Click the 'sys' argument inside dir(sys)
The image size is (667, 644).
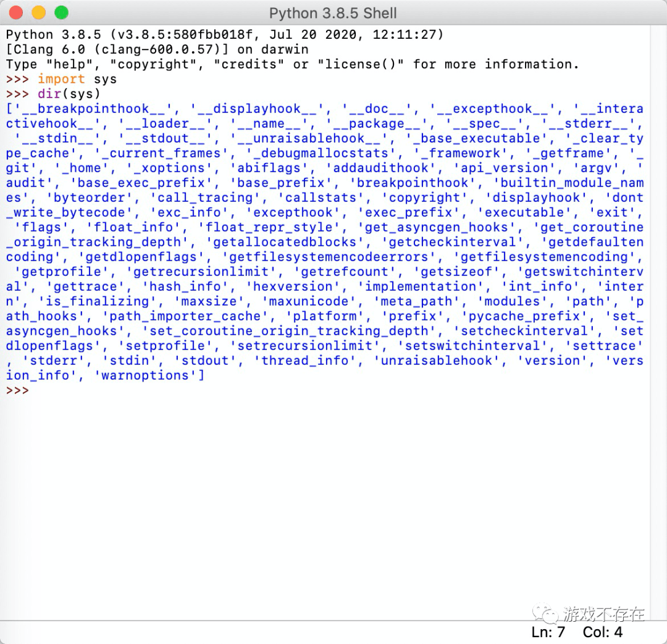point(82,94)
